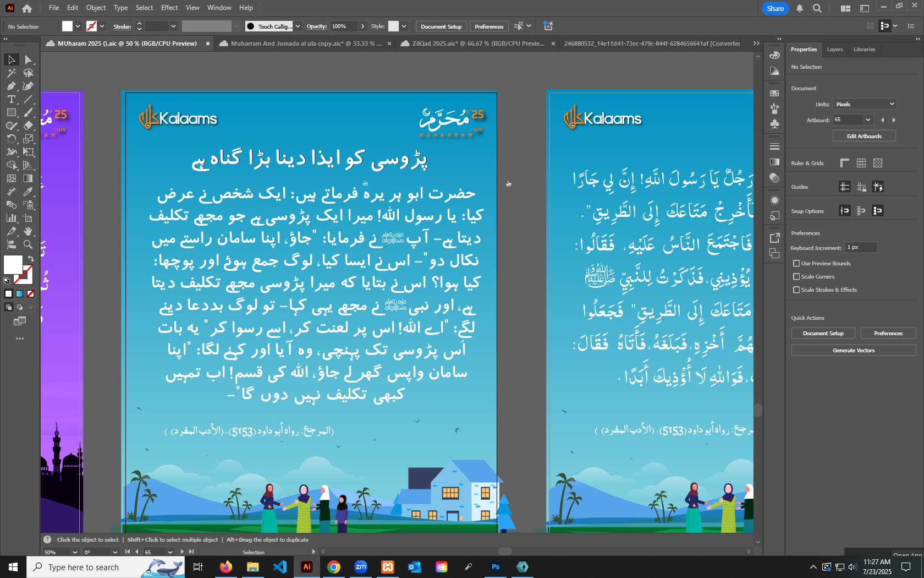This screenshot has width=924, height=578.
Task: Select the Curvature tool
Action: click(x=28, y=86)
